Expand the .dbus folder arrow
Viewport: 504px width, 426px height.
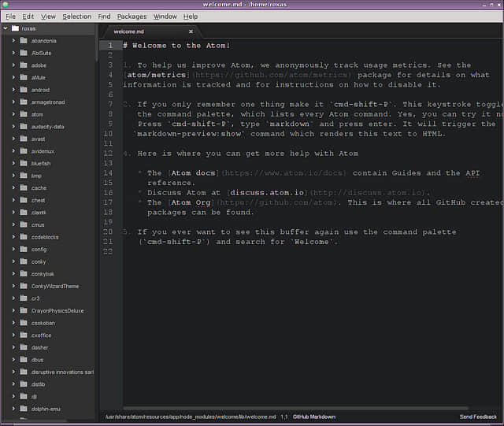pos(13,359)
